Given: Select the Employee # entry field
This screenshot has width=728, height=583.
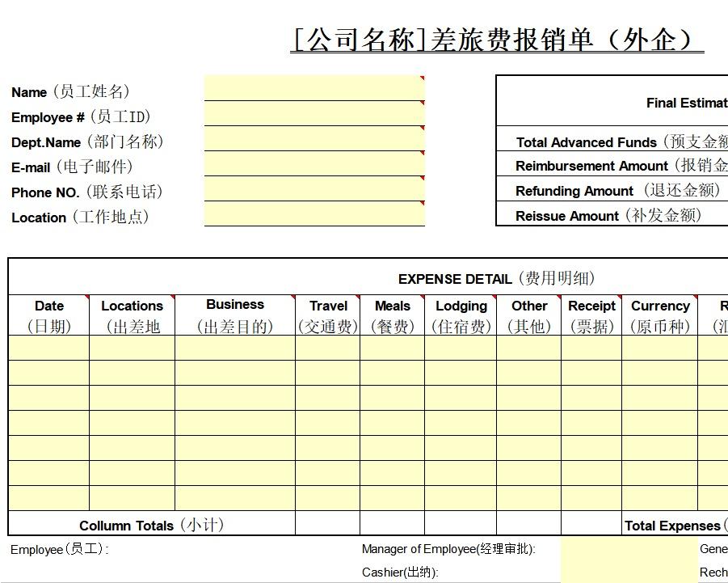Looking at the screenshot, I should point(314,113).
